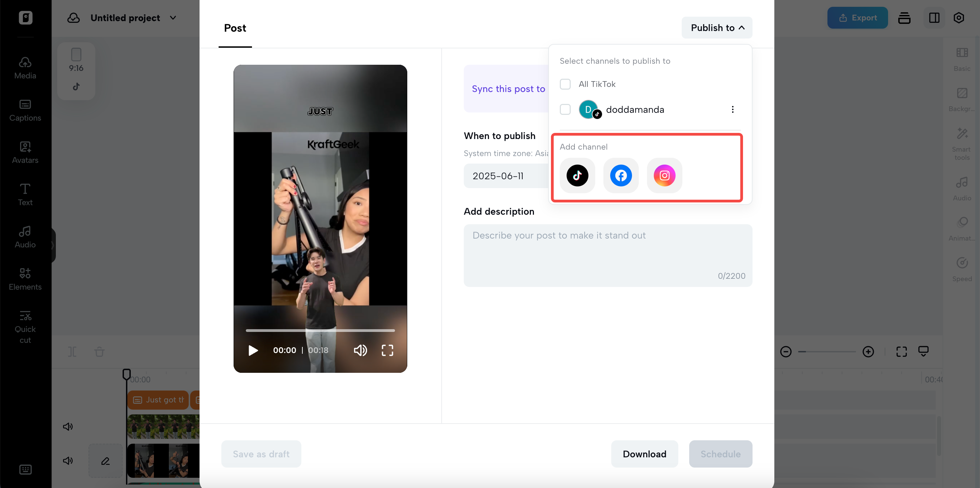This screenshot has width=980, height=488.
Task: Open the Elements panel
Action: click(25, 279)
